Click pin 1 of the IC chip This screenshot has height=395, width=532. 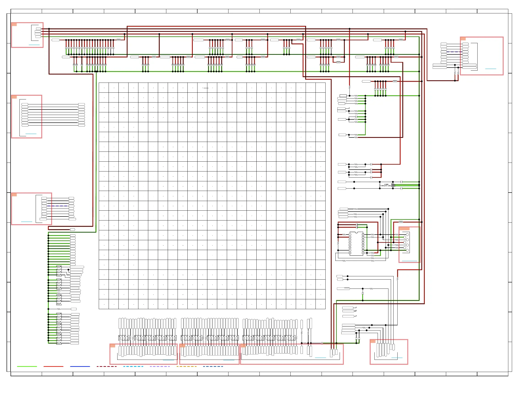click(350, 234)
